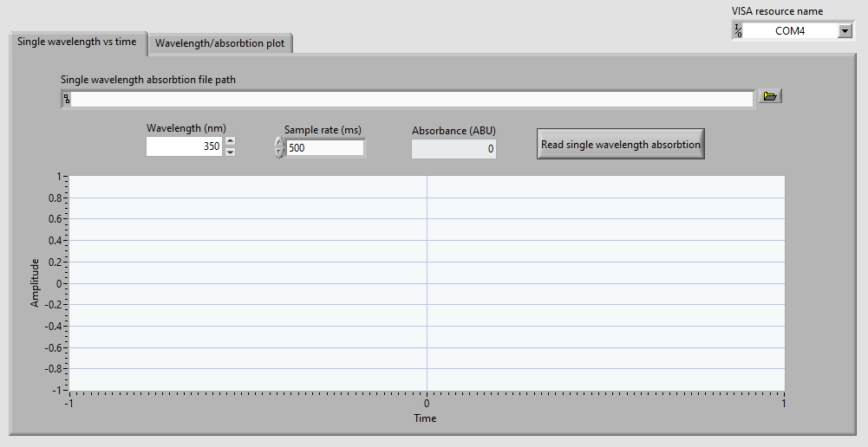Decrease Sample rate using down spinner

point(279,152)
